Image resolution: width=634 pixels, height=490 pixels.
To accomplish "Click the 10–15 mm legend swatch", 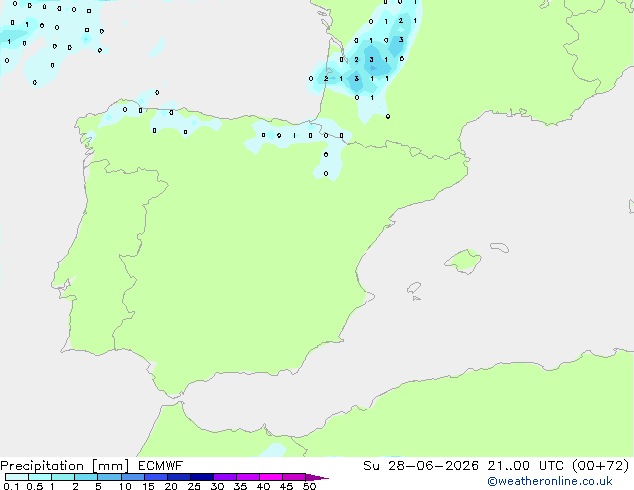I will 133,477.
